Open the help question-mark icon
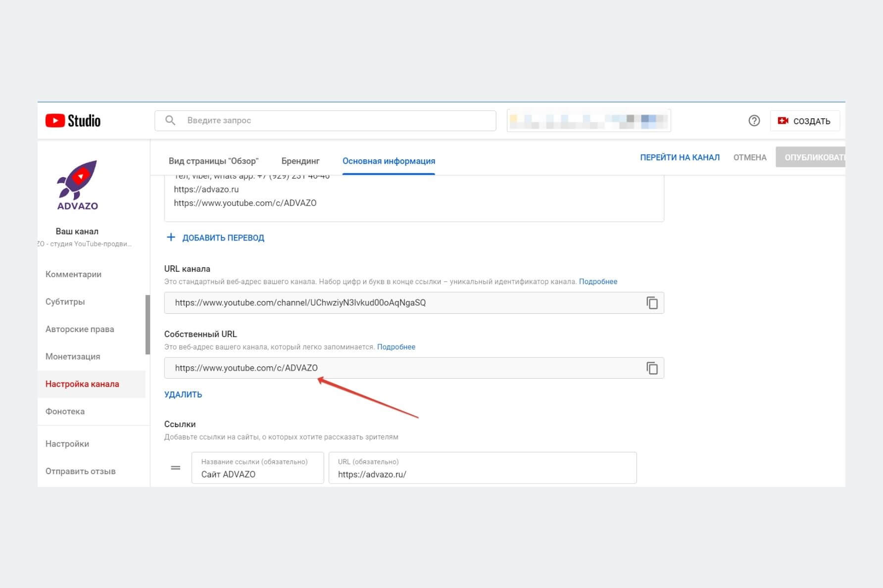The image size is (883, 588). point(754,121)
